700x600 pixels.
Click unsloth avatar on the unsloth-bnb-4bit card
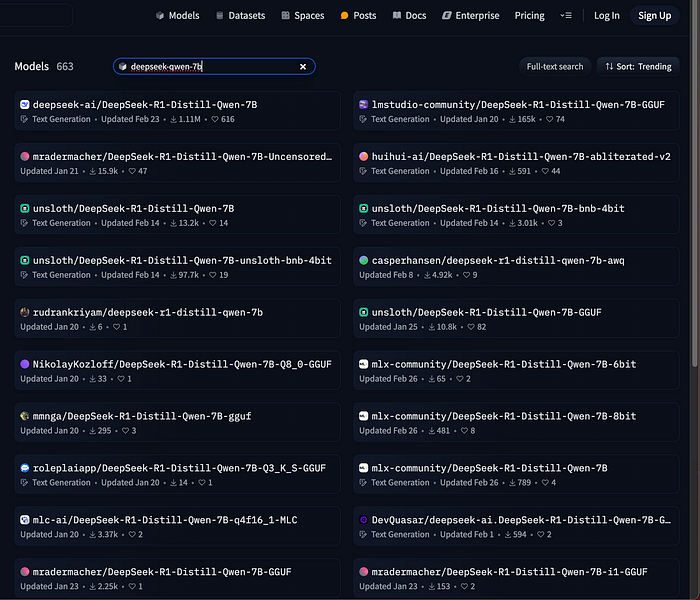click(25, 260)
